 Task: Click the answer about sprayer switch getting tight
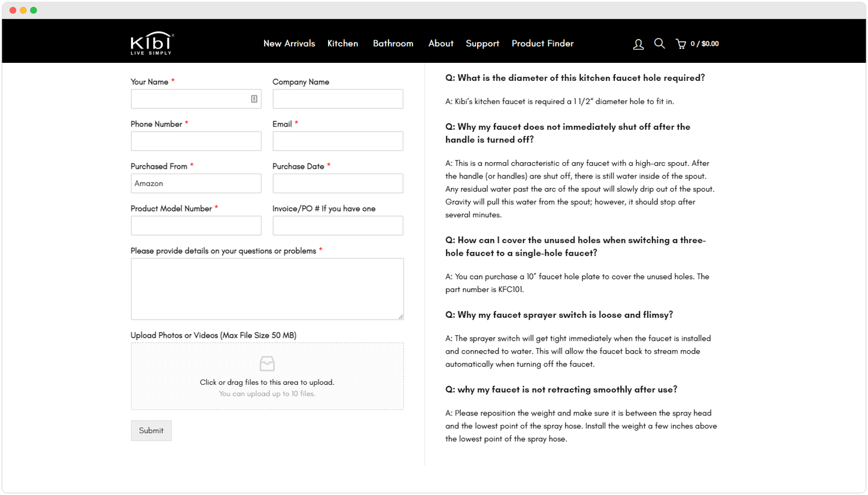pyautogui.click(x=578, y=351)
